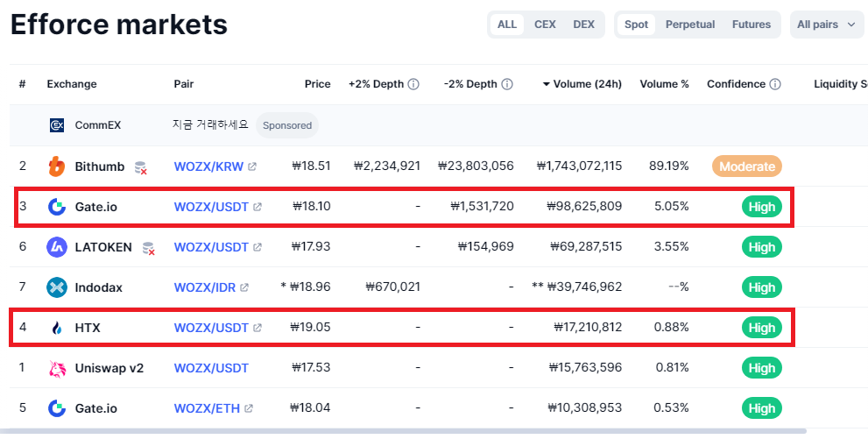The image size is (868, 439).
Task: Sort by Exchange column header
Action: 72,84
